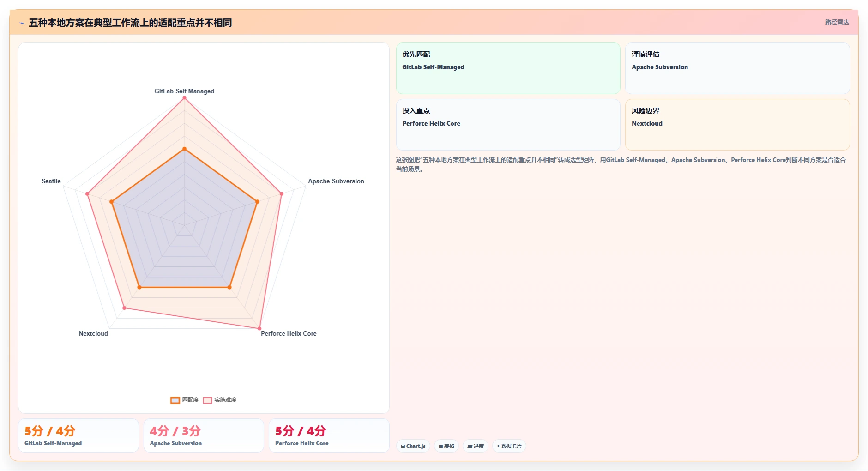Click the pink data point on Apache Subversion axis
868x471 pixels.
pos(282,194)
